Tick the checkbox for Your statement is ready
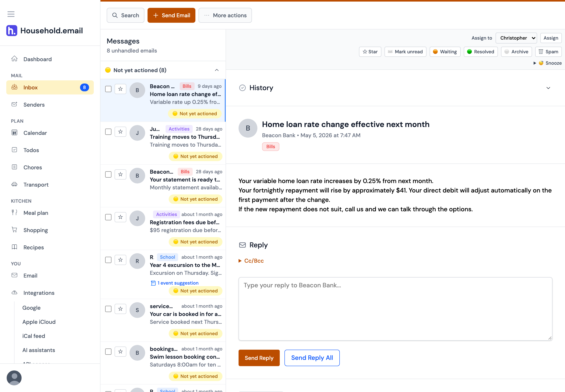The image size is (565, 392). pyautogui.click(x=108, y=174)
